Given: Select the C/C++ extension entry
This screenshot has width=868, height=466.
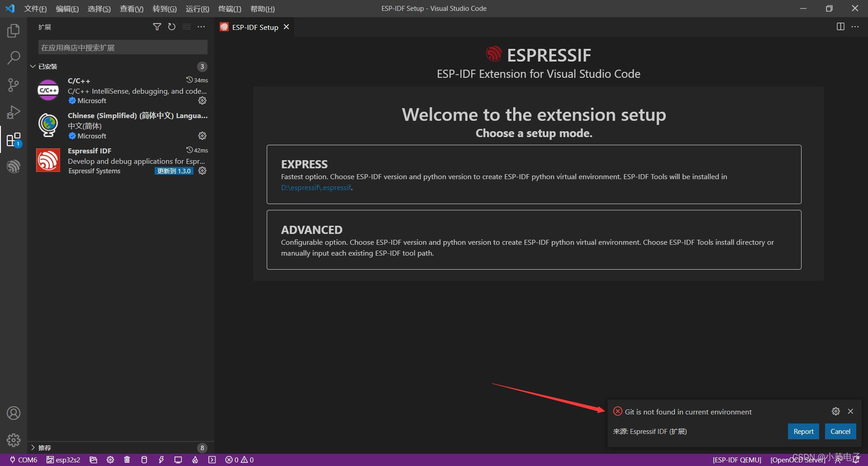Looking at the screenshot, I should click(x=121, y=90).
